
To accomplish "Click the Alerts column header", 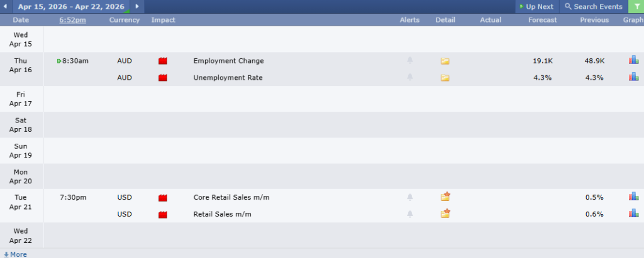I will click(x=409, y=19).
